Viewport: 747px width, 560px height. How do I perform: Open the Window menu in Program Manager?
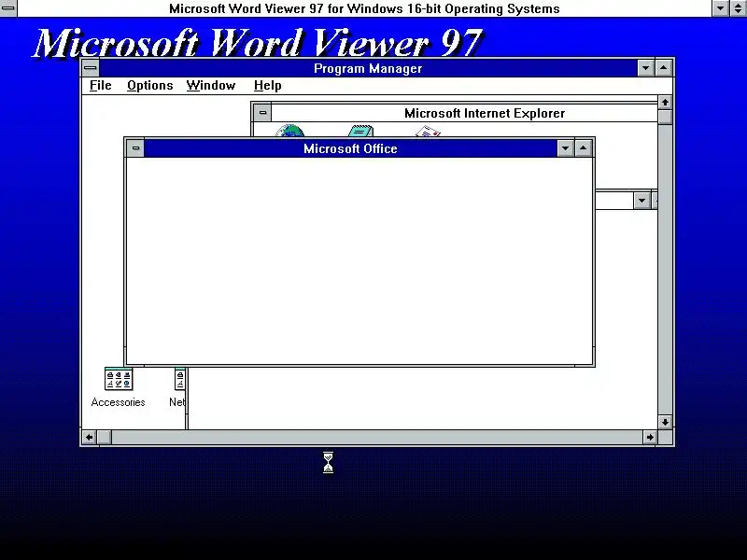click(211, 86)
